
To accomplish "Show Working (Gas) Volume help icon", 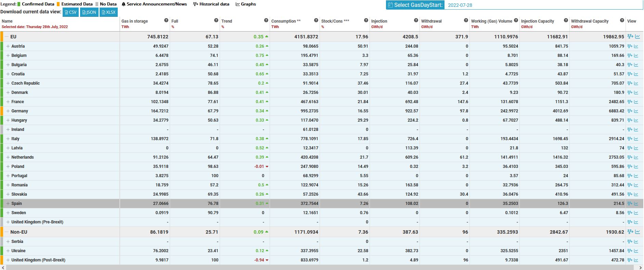I will 516,21.
